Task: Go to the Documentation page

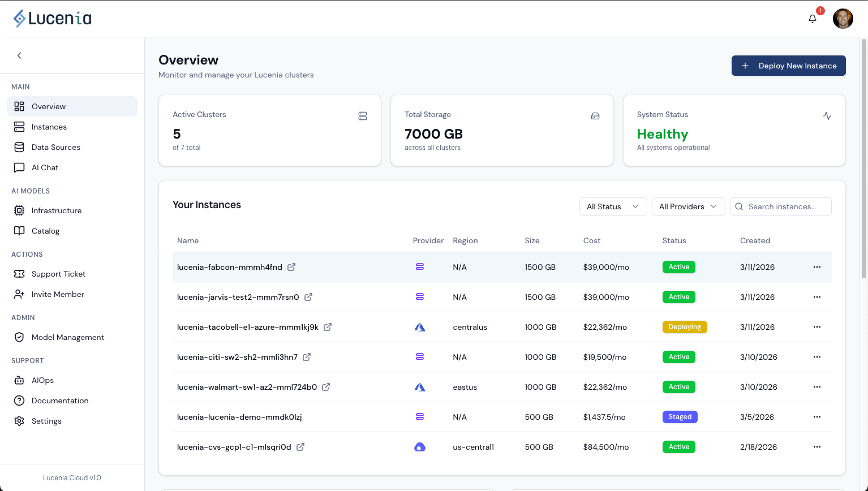Action: pyautogui.click(x=59, y=400)
